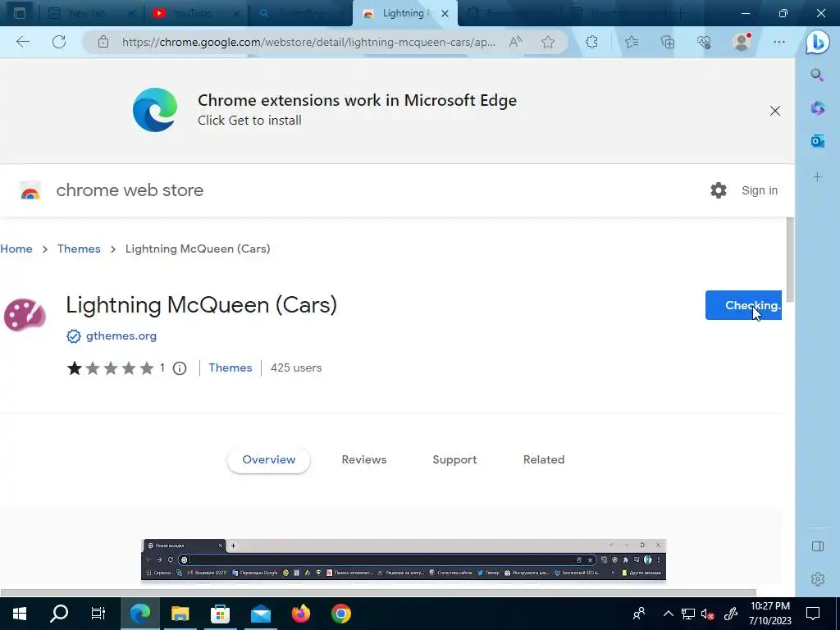Image resolution: width=840 pixels, height=630 pixels.
Task: Click the muted volume tray icon
Action: pos(707,614)
